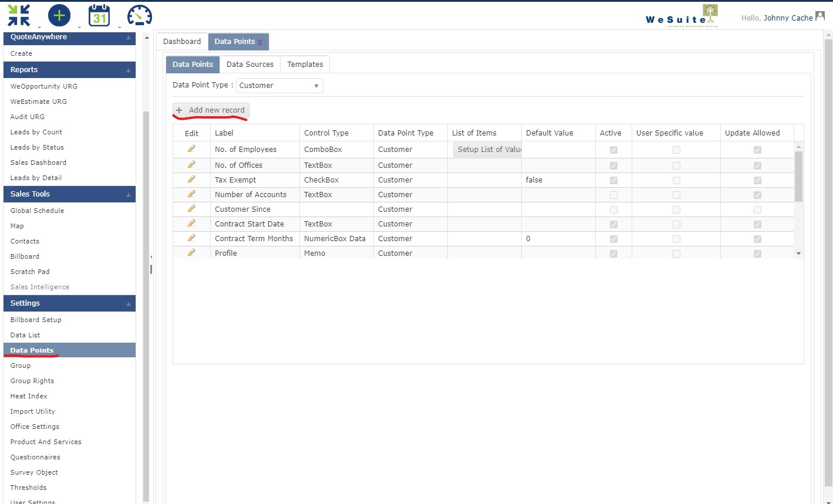This screenshot has width=833, height=504.
Task: Toggle Update Allowed on Customer Since row
Action: (x=757, y=209)
